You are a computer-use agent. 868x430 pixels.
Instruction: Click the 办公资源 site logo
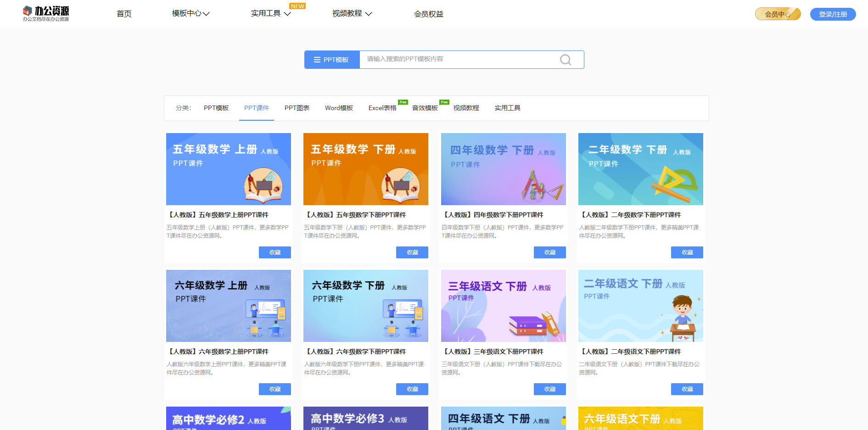point(46,13)
